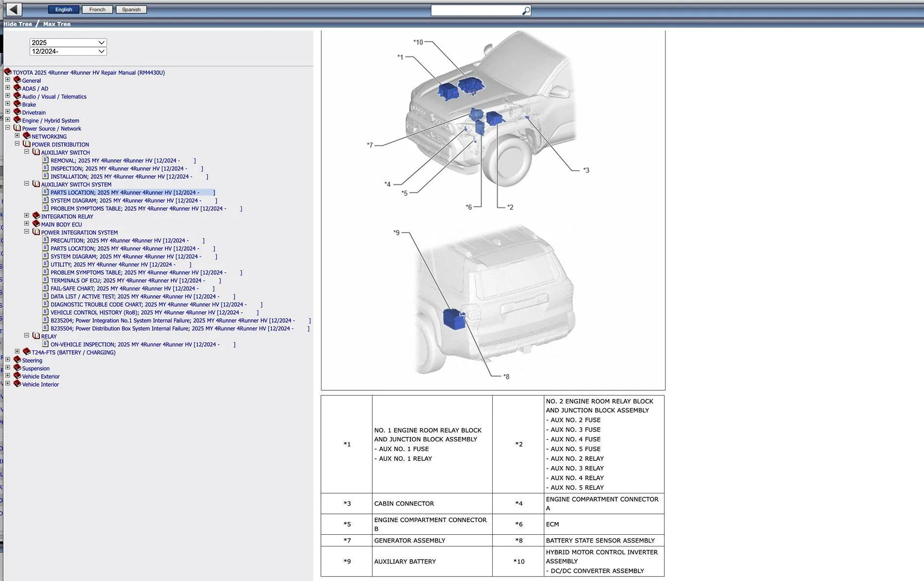Open INSTALLATION page under AUXILIARY SWITCH

(129, 177)
